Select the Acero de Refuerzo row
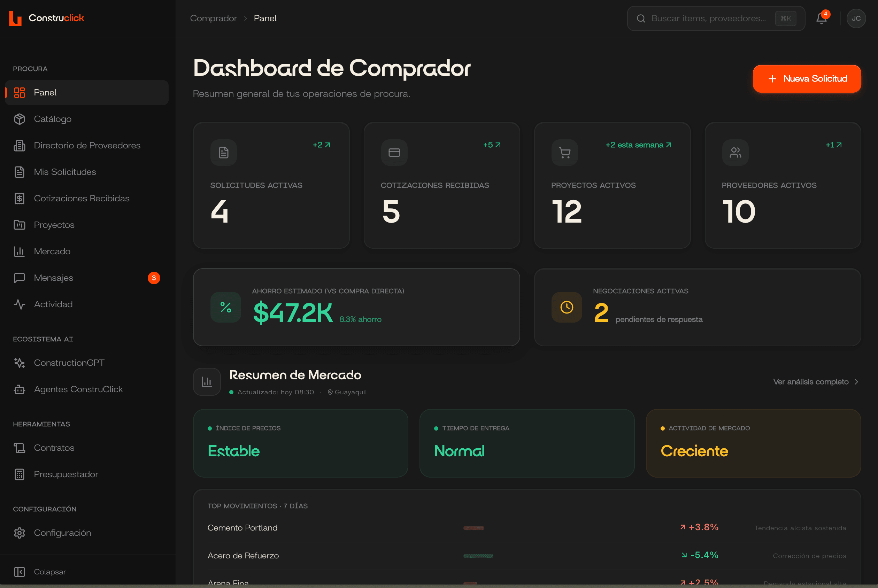The height and width of the screenshot is (588, 878). (x=527, y=556)
